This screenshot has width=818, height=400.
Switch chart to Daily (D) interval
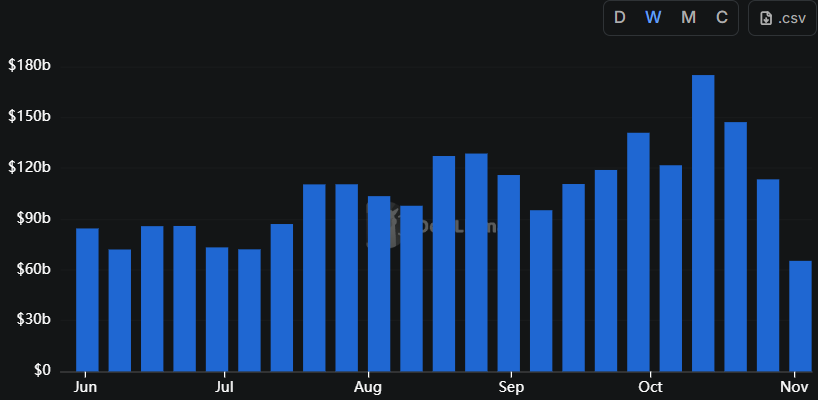pos(619,18)
